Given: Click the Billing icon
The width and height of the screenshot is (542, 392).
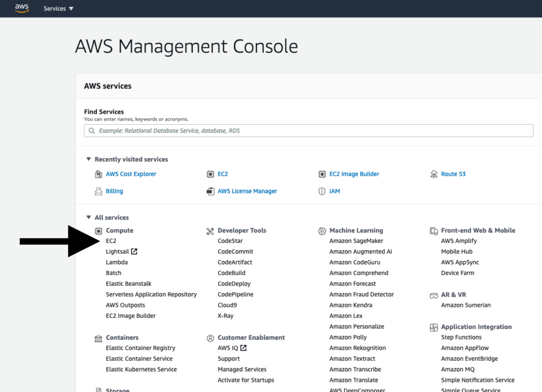Looking at the screenshot, I should click(x=98, y=192).
